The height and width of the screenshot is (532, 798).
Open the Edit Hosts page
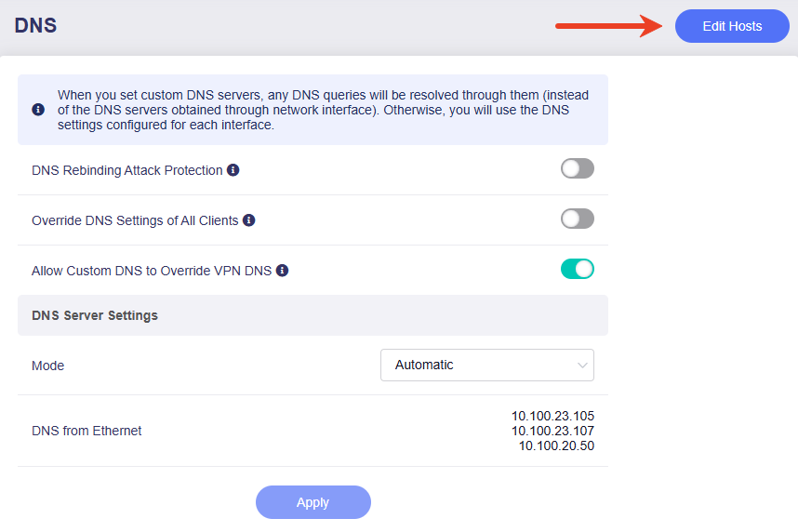(x=732, y=26)
